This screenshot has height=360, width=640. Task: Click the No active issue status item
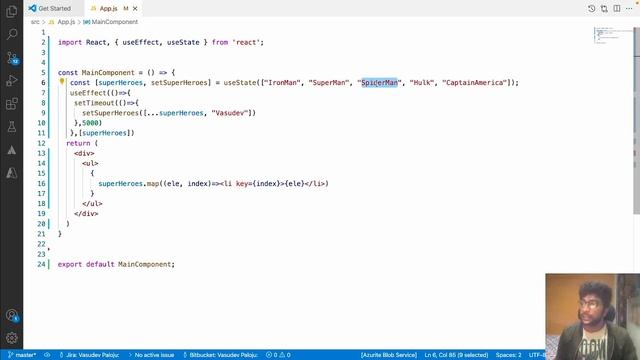point(151,355)
